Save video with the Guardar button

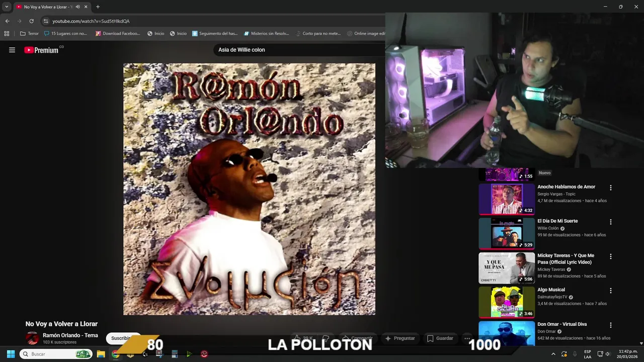(440, 338)
